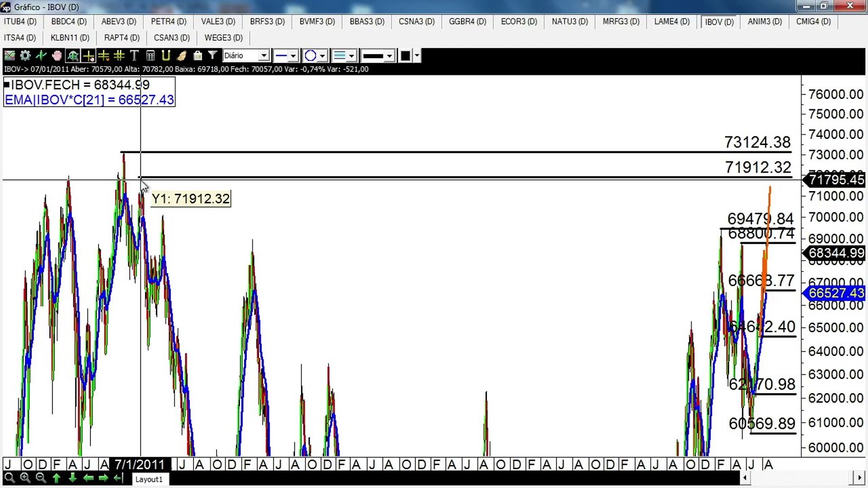Open RAPT4 (D) chart tab
This screenshot has width=868, height=488.
pyautogui.click(x=122, y=38)
